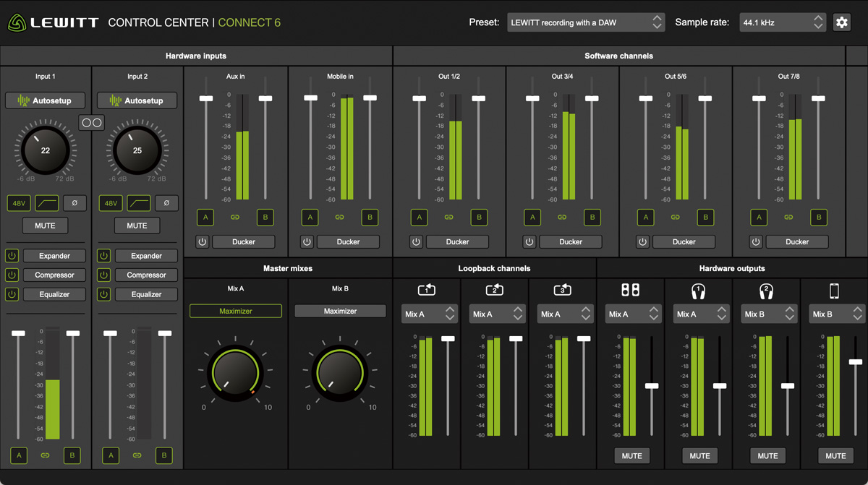
Task: Toggle Input 1 Equalizer power button
Action: click(12, 294)
